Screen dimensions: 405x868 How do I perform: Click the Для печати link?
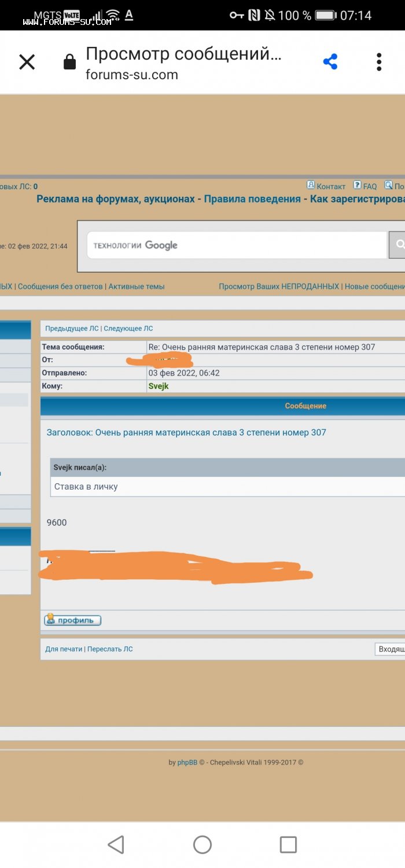click(64, 649)
